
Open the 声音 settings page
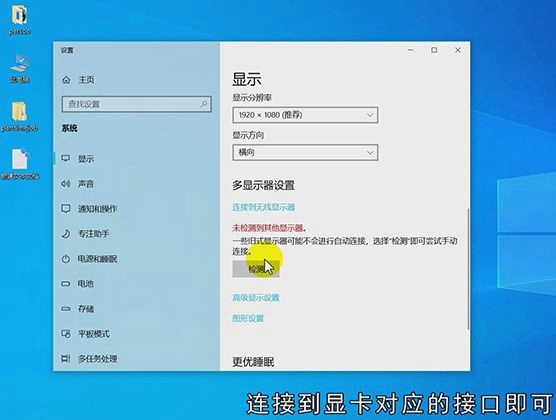tap(86, 184)
